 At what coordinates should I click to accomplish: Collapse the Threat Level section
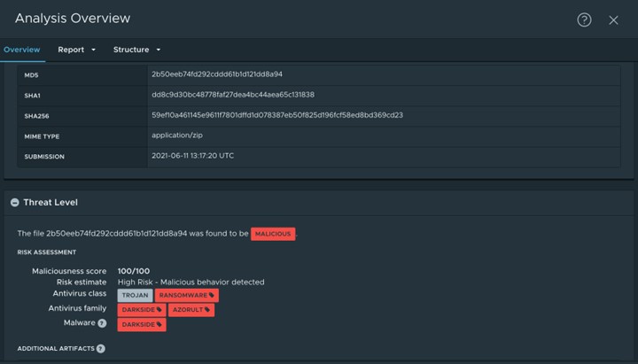click(x=14, y=202)
